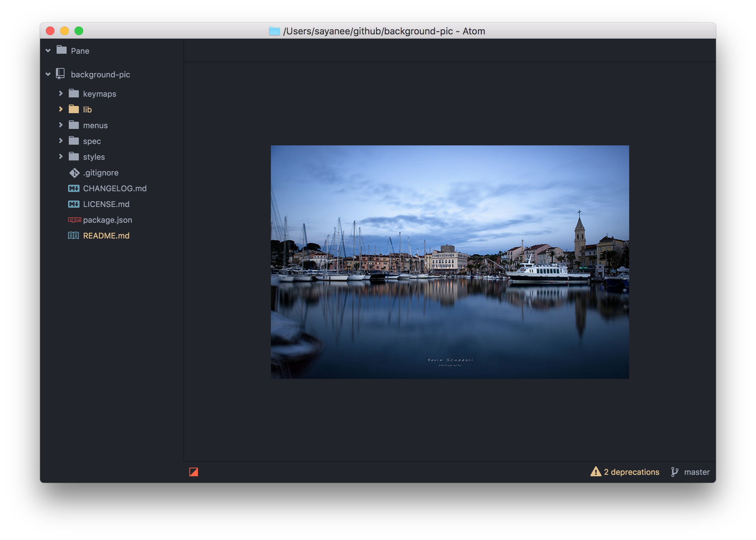Click the repository icon beside background-pic
This screenshot has width=756, height=540.
pos(60,74)
